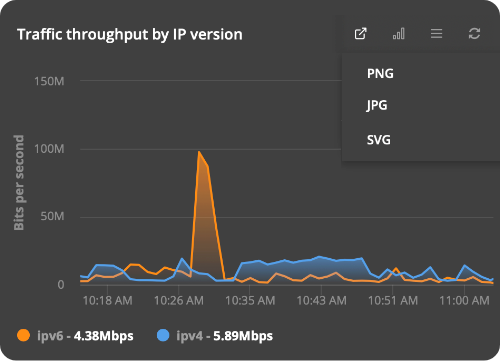Click the Bits per second axis label
500x361 pixels.
19,182
